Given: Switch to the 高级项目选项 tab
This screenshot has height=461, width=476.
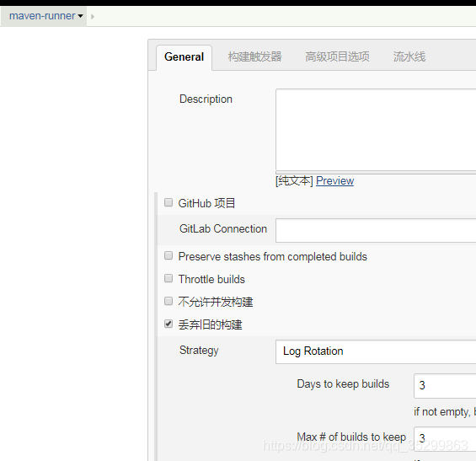Looking at the screenshot, I should coord(337,56).
